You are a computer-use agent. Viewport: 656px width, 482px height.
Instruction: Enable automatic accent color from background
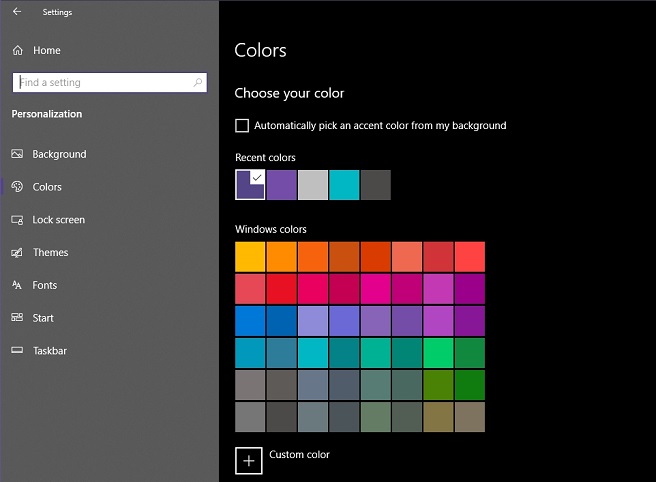242,126
